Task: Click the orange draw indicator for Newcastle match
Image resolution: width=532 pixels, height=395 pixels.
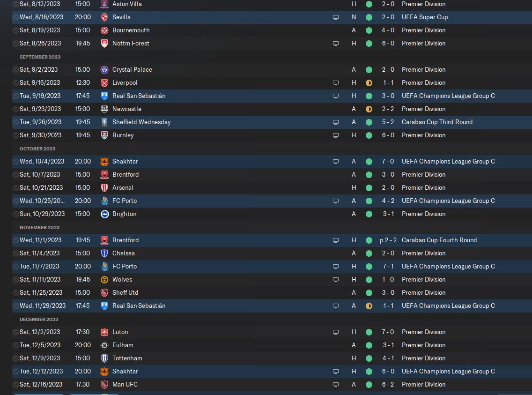Action: pos(369,109)
